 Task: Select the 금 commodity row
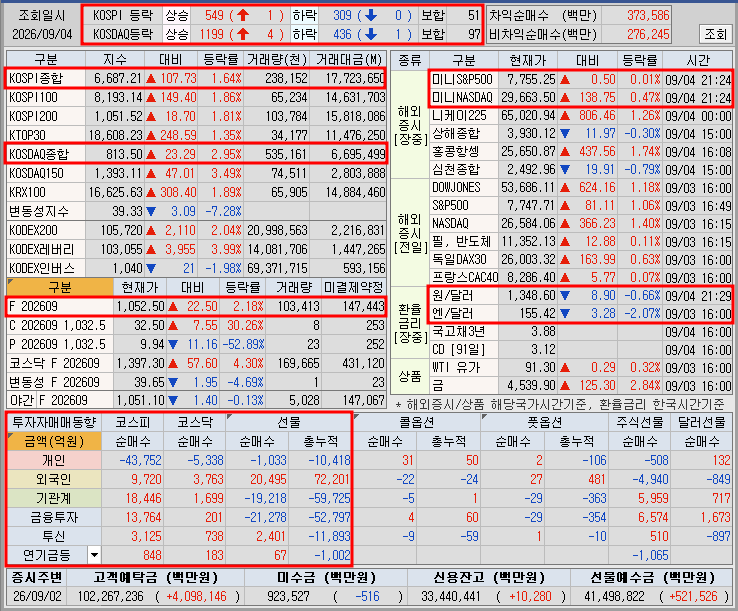click(x=581, y=386)
